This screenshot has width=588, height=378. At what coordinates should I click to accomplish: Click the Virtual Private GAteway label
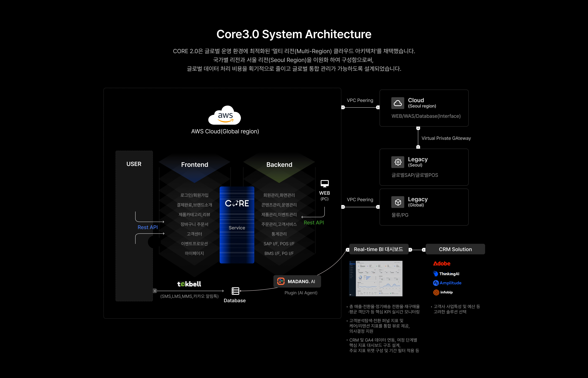point(446,138)
